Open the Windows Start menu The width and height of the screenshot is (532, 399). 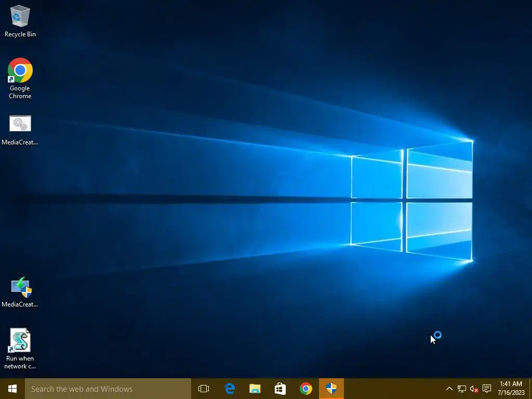12,389
